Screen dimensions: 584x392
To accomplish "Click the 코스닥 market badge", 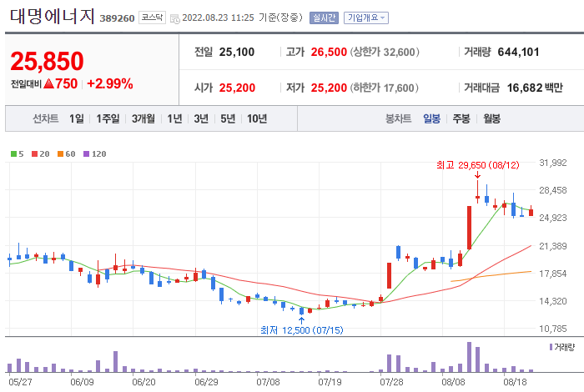I will tap(152, 18).
